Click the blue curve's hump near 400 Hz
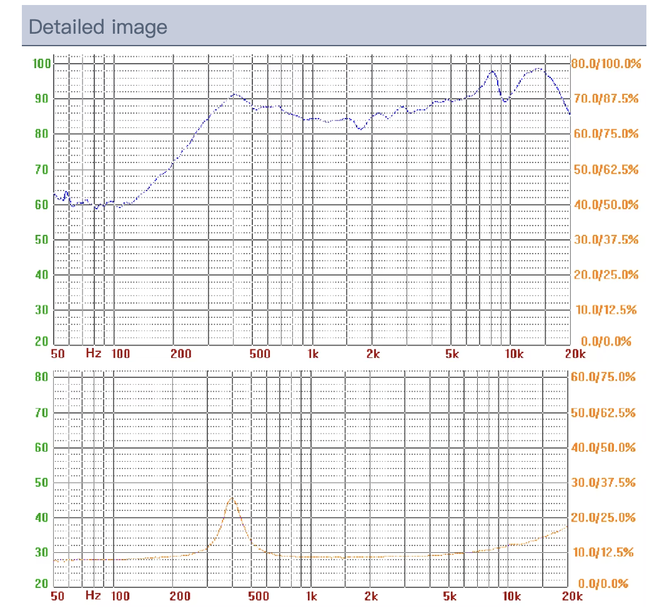 [x=234, y=94]
